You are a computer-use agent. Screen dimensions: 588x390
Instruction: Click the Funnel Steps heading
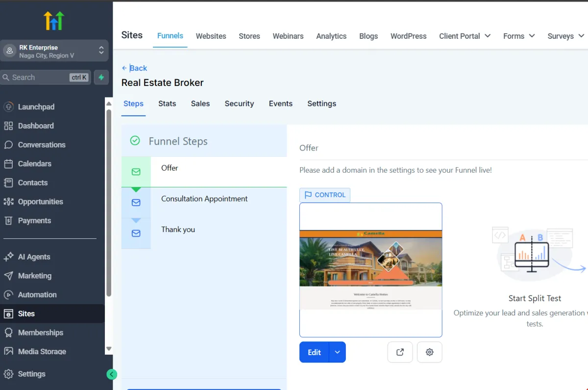point(178,141)
